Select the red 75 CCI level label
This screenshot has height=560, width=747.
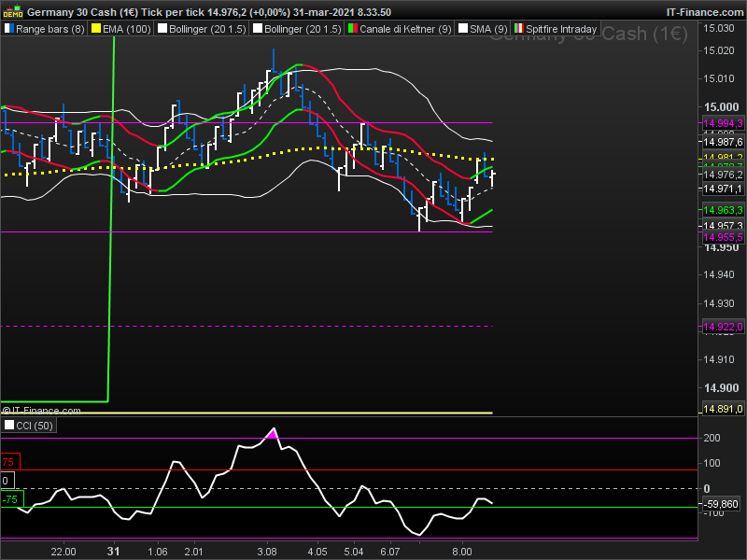[x=8, y=462]
